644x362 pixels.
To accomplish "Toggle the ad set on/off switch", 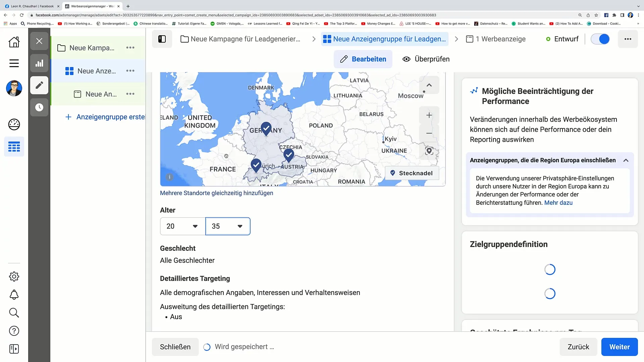I will coord(600,39).
